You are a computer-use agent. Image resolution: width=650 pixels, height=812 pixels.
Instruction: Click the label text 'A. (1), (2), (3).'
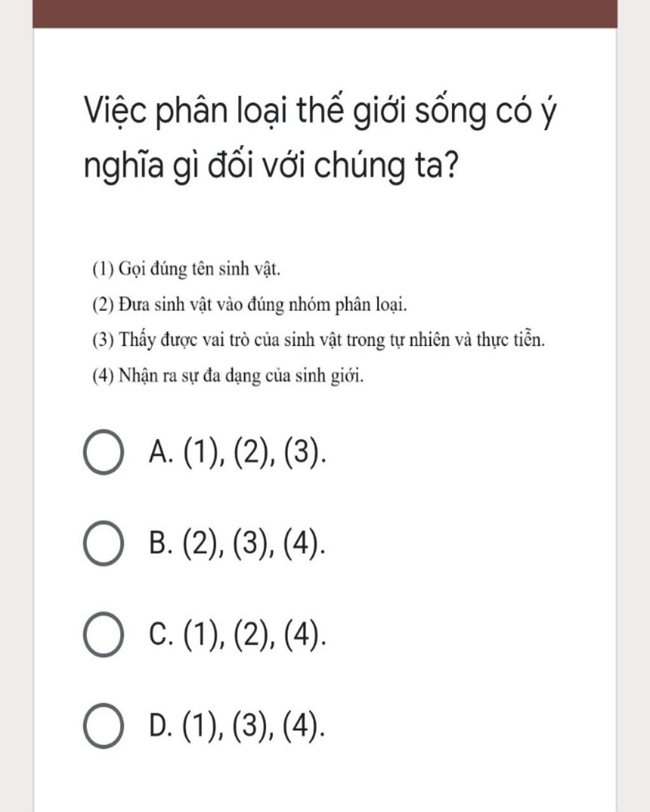[x=238, y=453]
